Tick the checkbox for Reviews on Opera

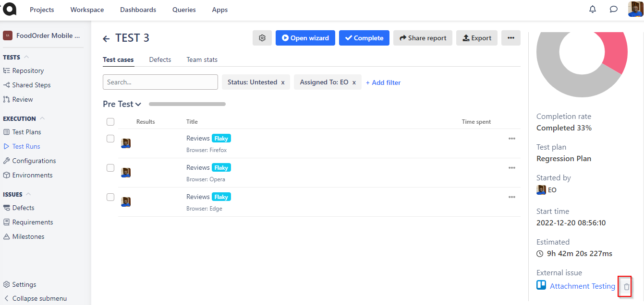point(110,168)
